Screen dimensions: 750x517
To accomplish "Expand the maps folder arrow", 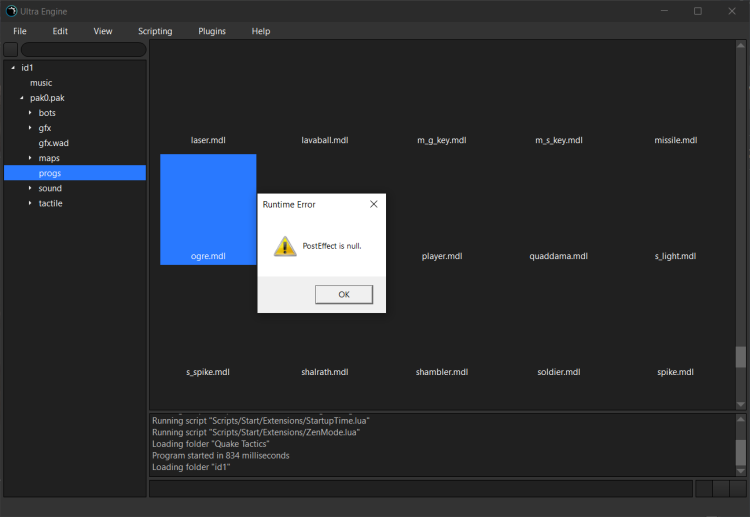I will pyautogui.click(x=30, y=158).
